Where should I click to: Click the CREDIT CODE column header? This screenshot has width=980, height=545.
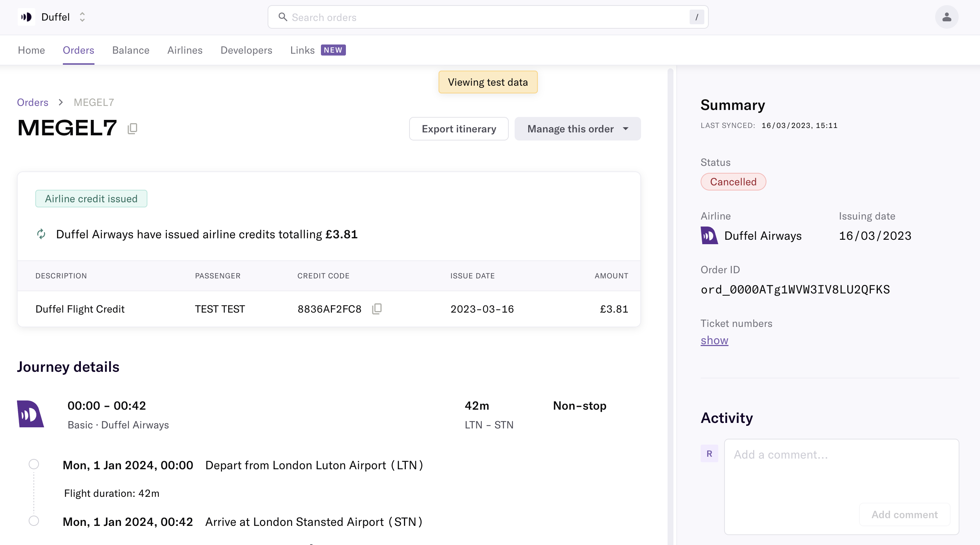tap(323, 276)
